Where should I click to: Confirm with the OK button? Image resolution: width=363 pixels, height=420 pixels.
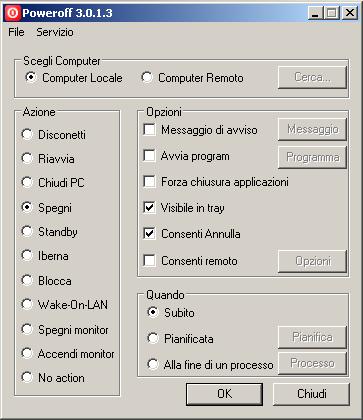(x=224, y=394)
